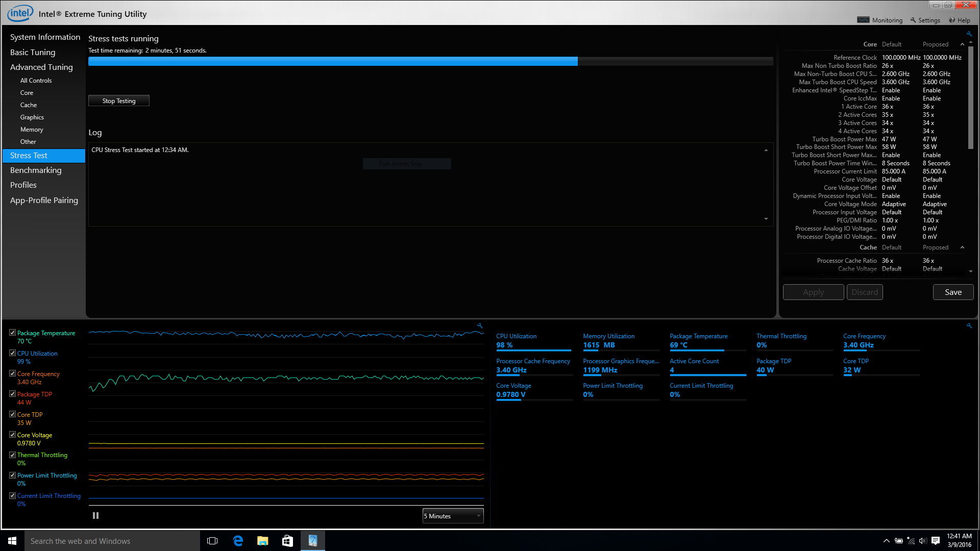Uncheck Package Temperature graph checkbox
This screenshot has height=551, width=980.
click(12, 333)
